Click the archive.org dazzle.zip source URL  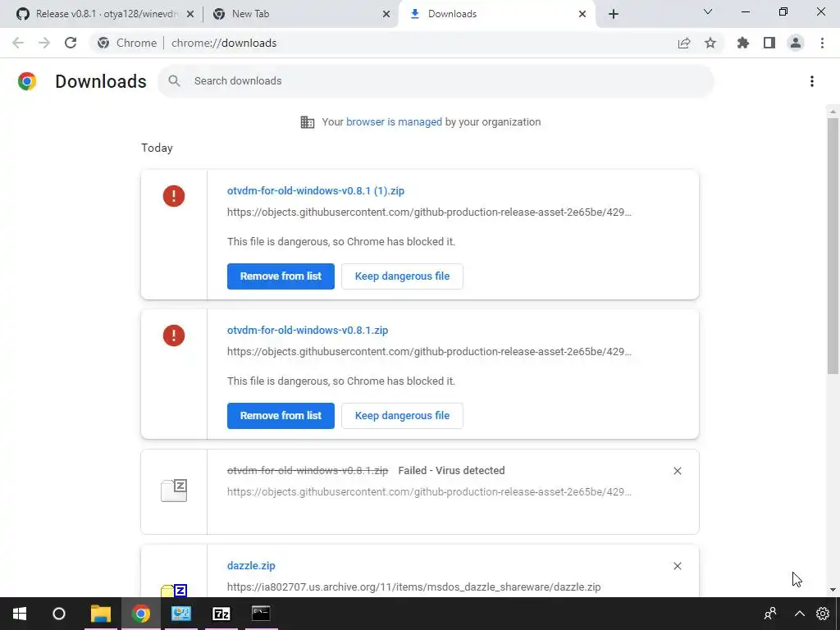[x=413, y=587]
